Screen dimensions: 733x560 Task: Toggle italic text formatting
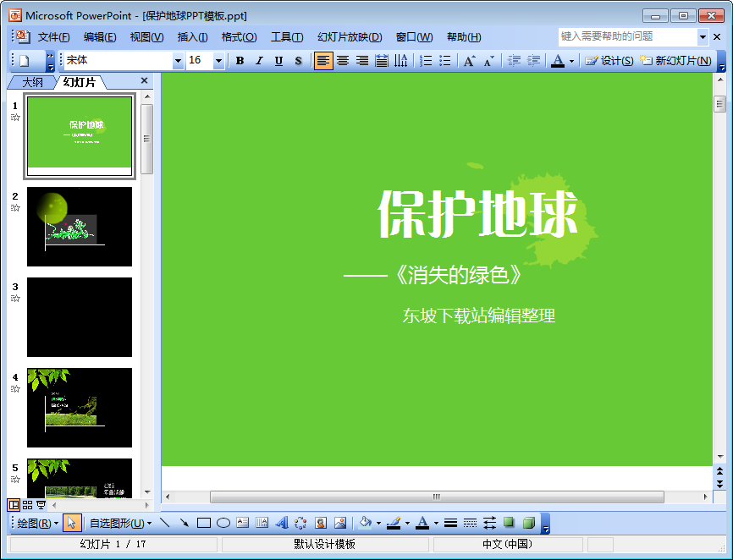(x=259, y=61)
